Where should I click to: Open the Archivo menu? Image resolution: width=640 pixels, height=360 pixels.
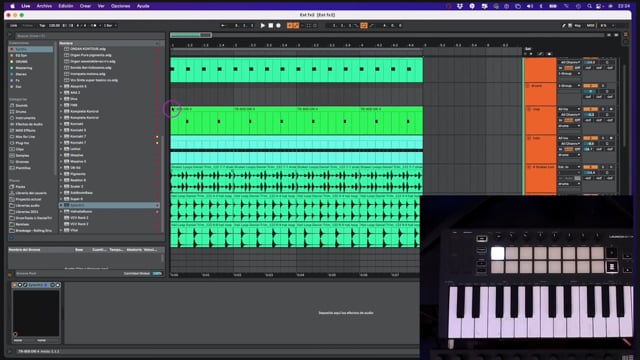[44, 6]
